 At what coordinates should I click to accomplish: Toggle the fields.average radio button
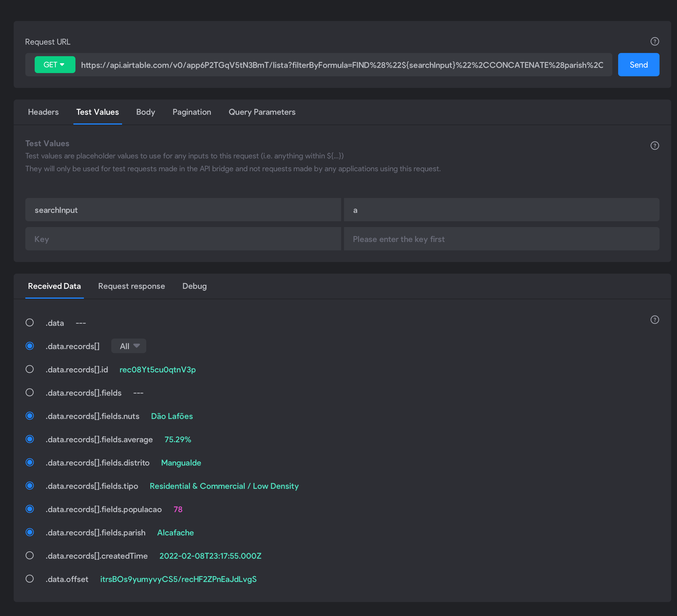click(x=29, y=439)
